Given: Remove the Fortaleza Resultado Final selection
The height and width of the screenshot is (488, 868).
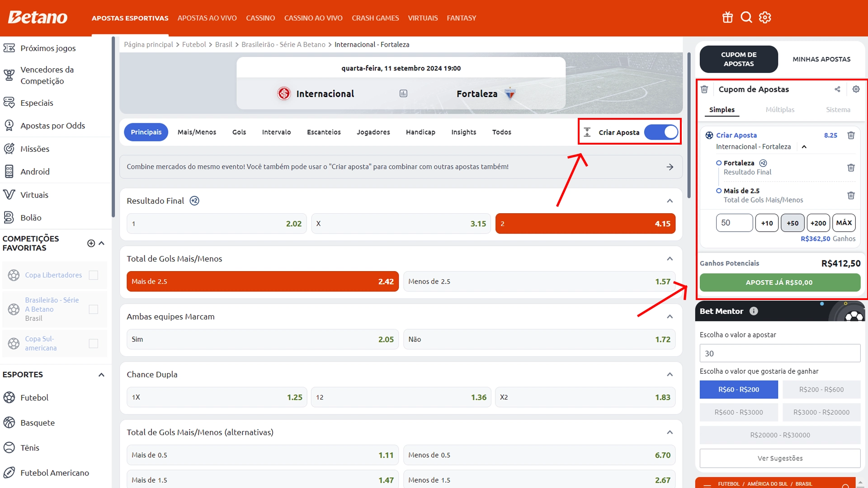Looking at the screenshot, I should (851, 168).
